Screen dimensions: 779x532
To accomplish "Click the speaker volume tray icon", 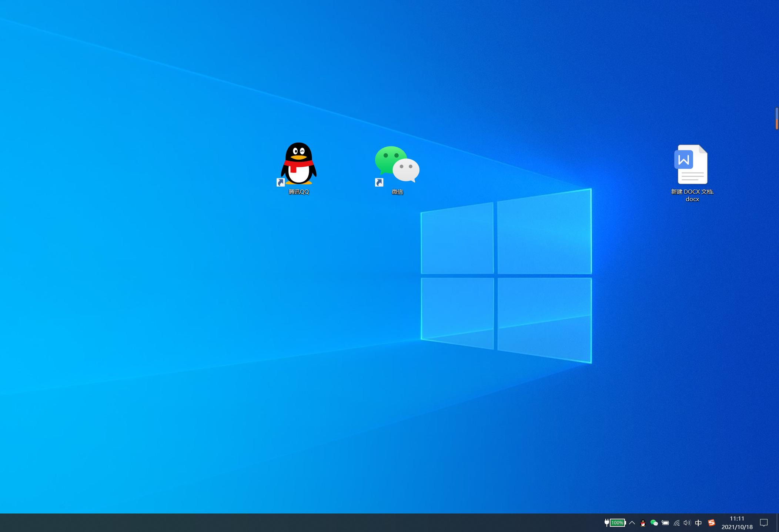I will (x=687, y=523).
